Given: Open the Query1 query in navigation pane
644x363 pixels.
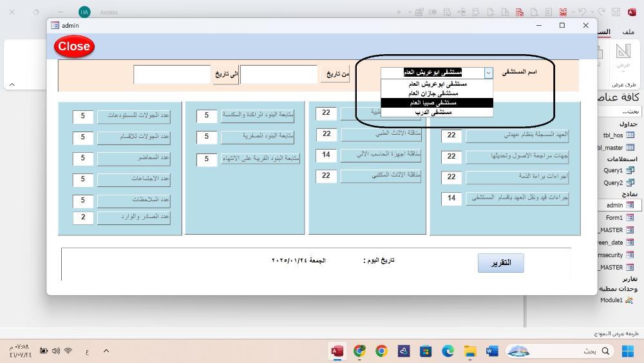Looking at the screenshot, I should click(x=618, y=170).
